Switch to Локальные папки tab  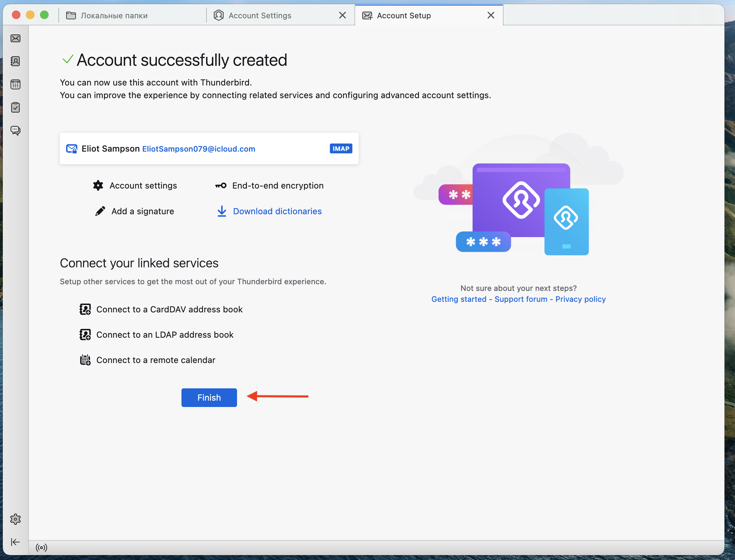[114, 15]
